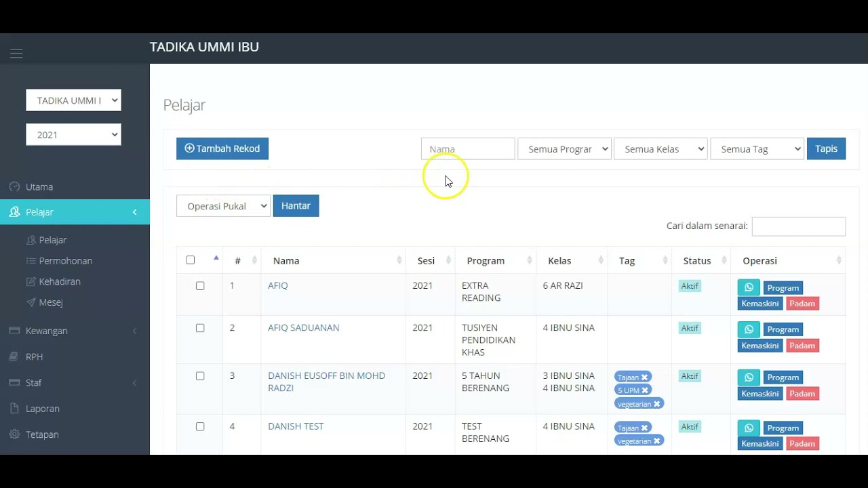Click the Tambah Rekod button
Screen dimensions: 868x488
[222, 148]
